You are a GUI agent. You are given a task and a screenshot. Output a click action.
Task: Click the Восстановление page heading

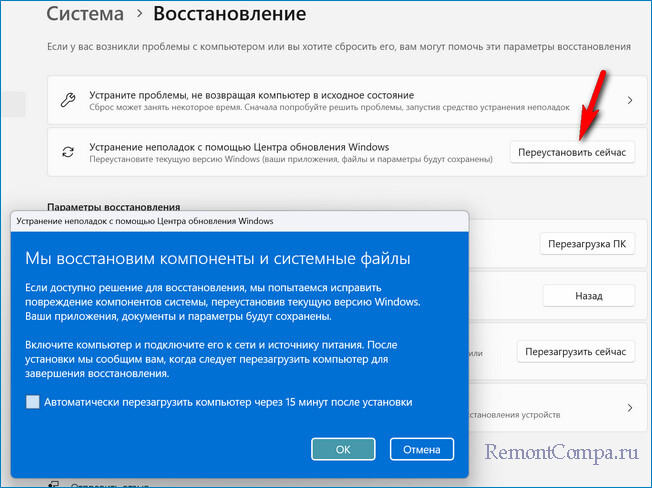point(229,15)
